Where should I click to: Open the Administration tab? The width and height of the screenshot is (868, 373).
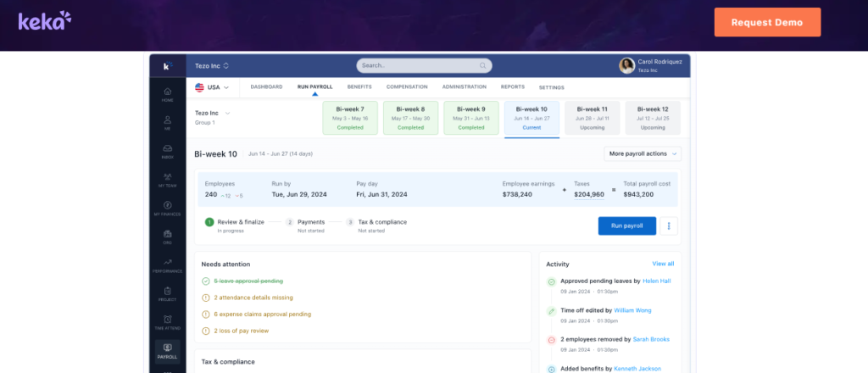coord(465,86)
